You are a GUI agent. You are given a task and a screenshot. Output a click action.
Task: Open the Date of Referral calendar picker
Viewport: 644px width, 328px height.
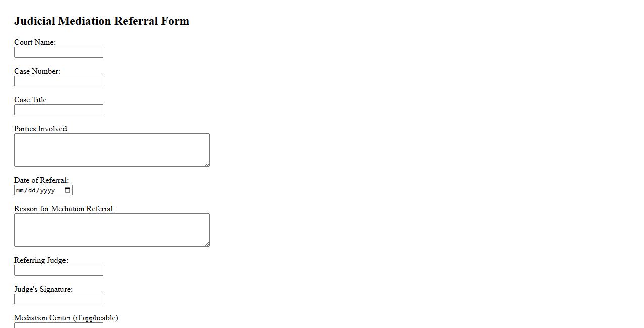pyautogui.click(x=68, y=190)
